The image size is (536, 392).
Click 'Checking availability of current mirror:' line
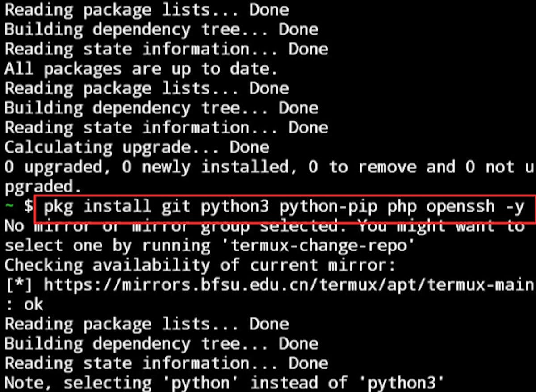pyautogui.click(x=200, y=265)
